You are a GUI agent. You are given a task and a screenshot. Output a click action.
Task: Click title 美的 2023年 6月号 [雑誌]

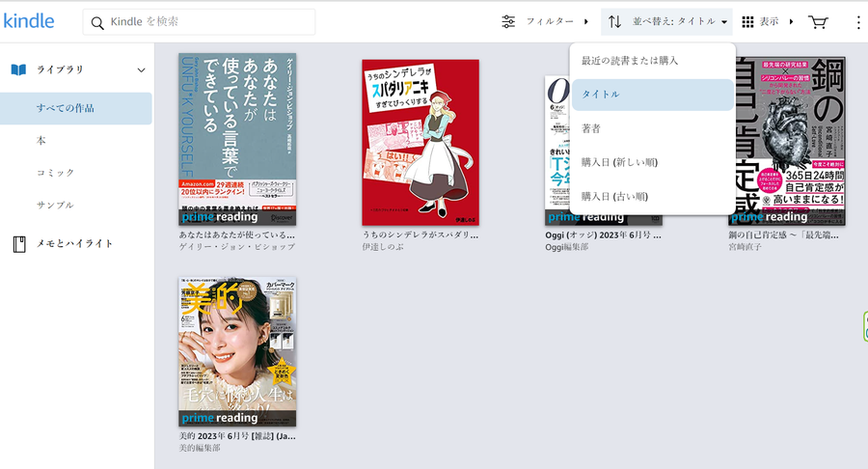(x=237, y=436)
